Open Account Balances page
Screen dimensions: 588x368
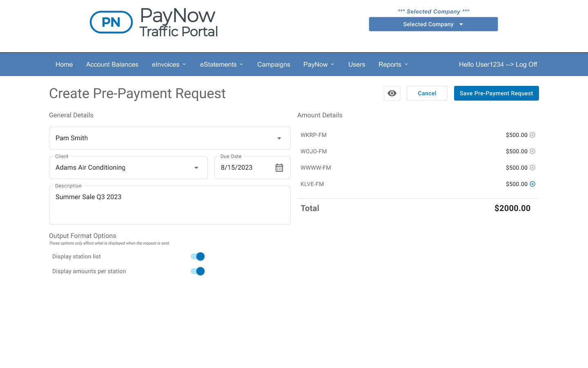(x=112, y=65)
